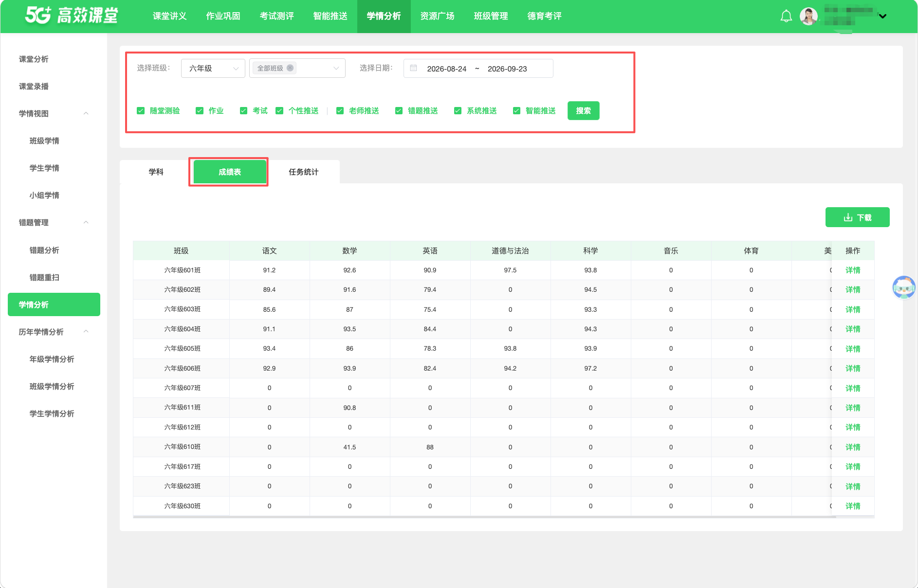Open 课堂讲义 in top navigation
This screenshot has width=918, height=588.
[169, 16]
